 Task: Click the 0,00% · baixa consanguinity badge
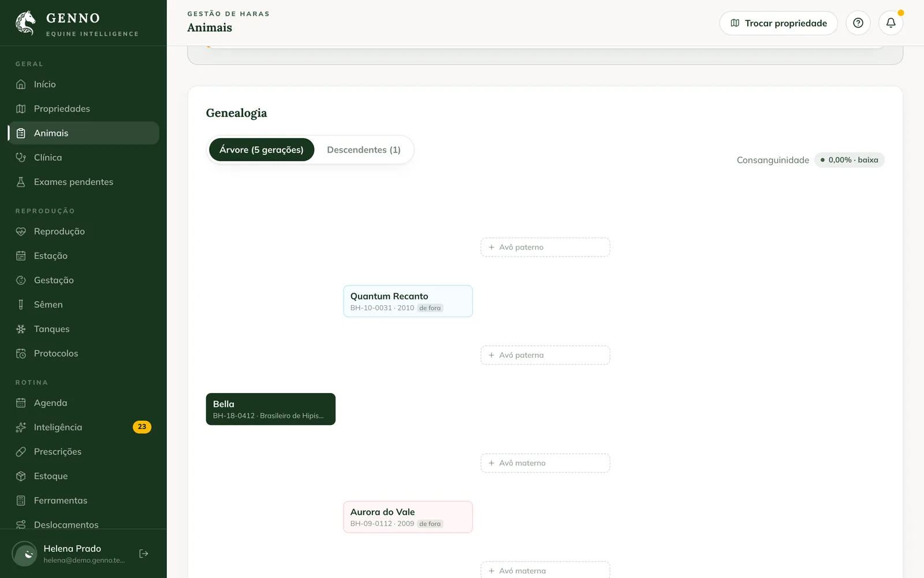pos(850,160)
